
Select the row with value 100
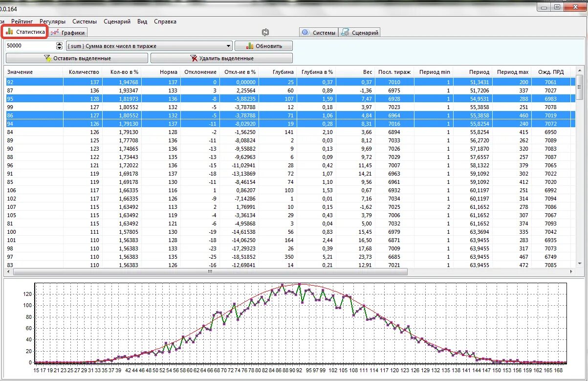point(290,232)
